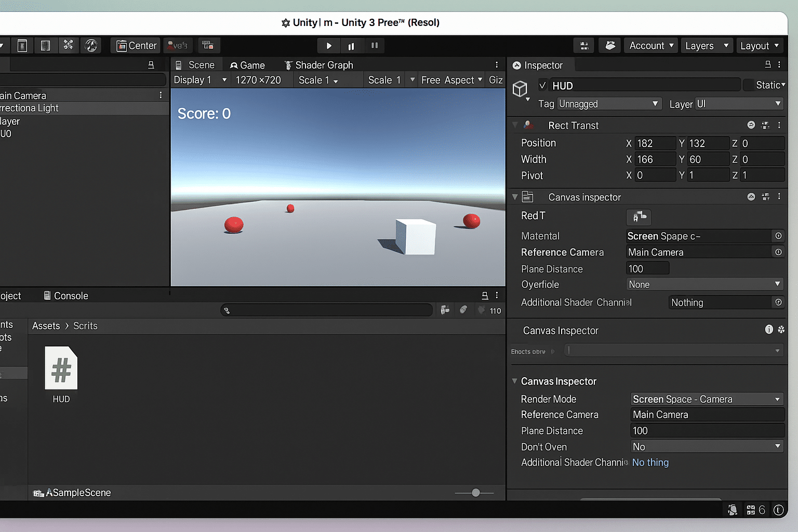Click the search icon in the Console toolbar
The height and width of the screenshot is (532, 798).
point(227,310)
